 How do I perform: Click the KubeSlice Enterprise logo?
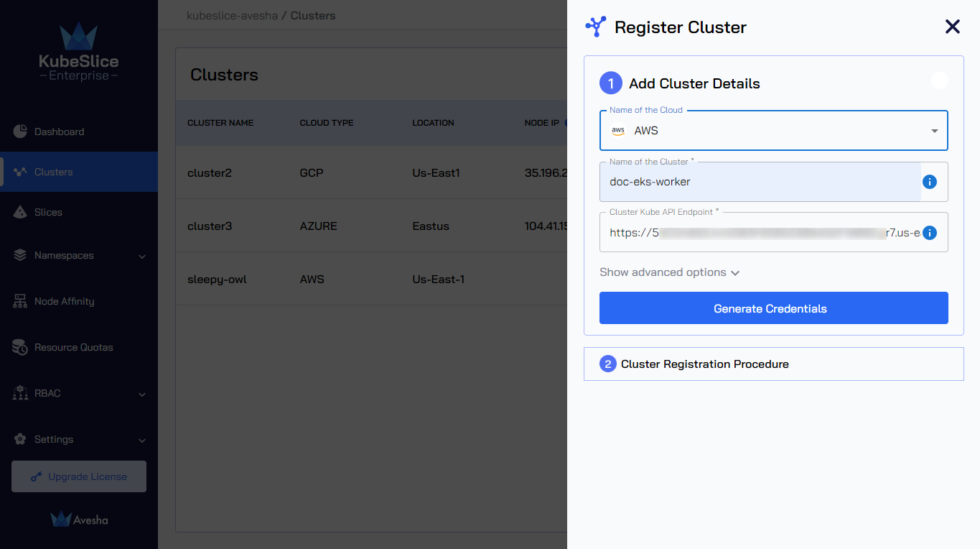(x=79, y=52)
